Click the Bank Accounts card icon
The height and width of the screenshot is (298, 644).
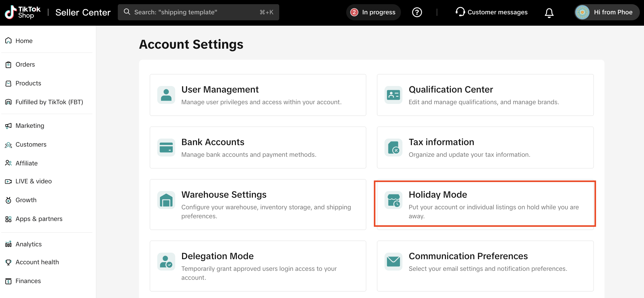coord(166,148)
